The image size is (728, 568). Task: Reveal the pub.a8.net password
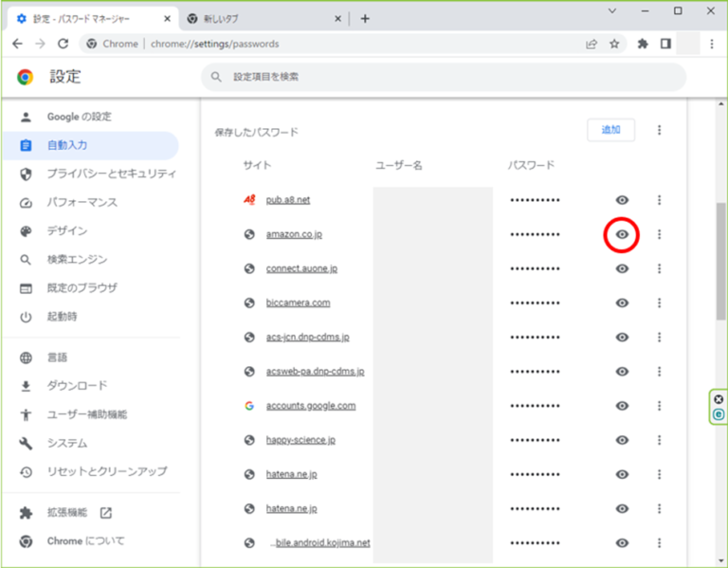click(x=622, y=200)
